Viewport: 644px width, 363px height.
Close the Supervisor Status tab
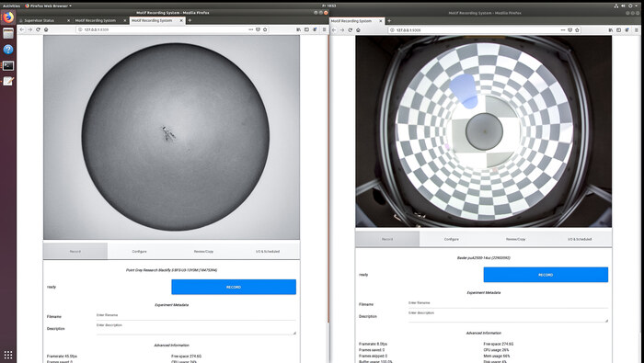point(68,20)
